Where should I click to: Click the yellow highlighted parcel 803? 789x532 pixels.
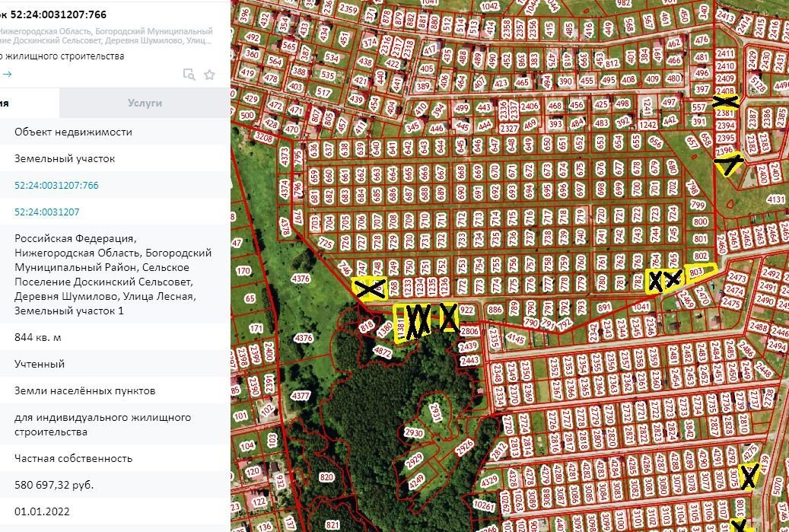click(x=695, y=272)
